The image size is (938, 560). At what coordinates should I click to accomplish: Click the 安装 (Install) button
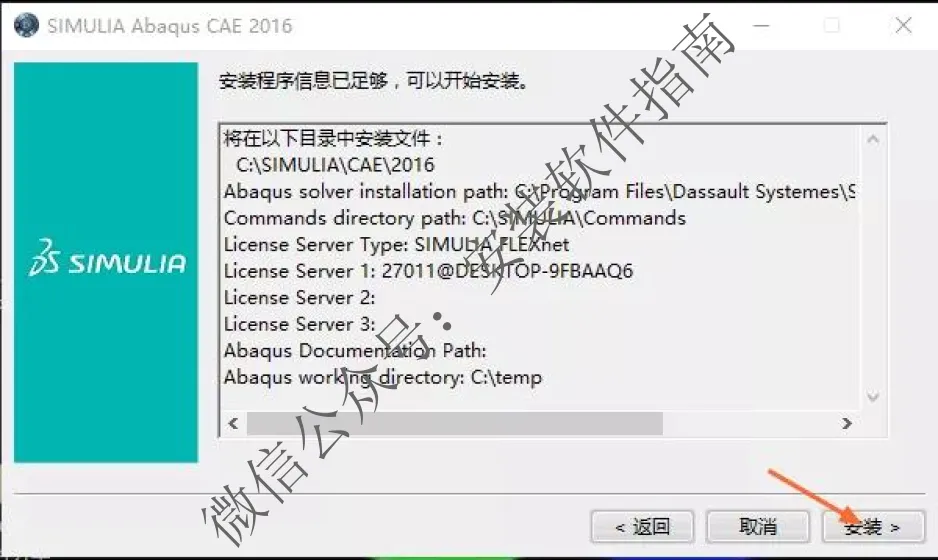pos(873,526)
